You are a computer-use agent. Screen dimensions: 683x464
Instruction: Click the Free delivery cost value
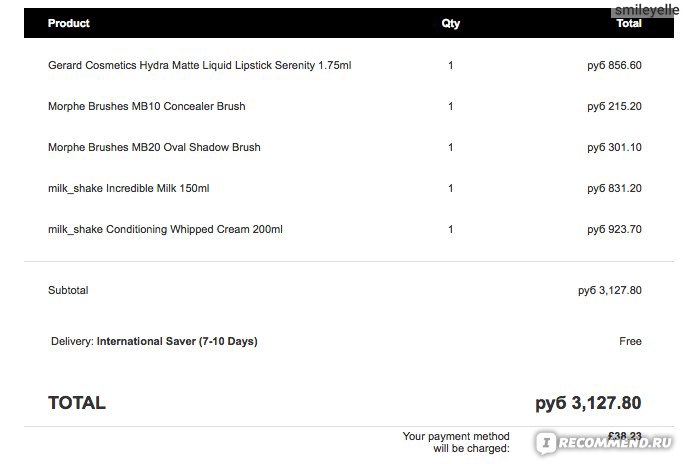tap(630, 341)
